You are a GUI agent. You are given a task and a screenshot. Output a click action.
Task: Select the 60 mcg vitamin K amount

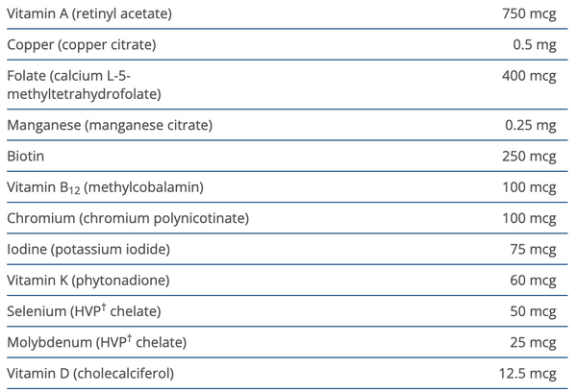coord(533,281)
